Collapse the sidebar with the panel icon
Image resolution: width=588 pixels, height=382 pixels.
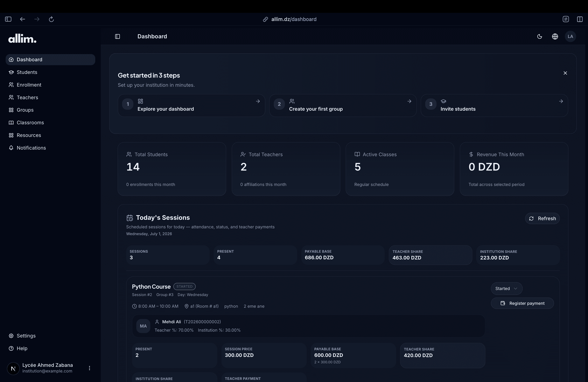click(x=118, y=36)
